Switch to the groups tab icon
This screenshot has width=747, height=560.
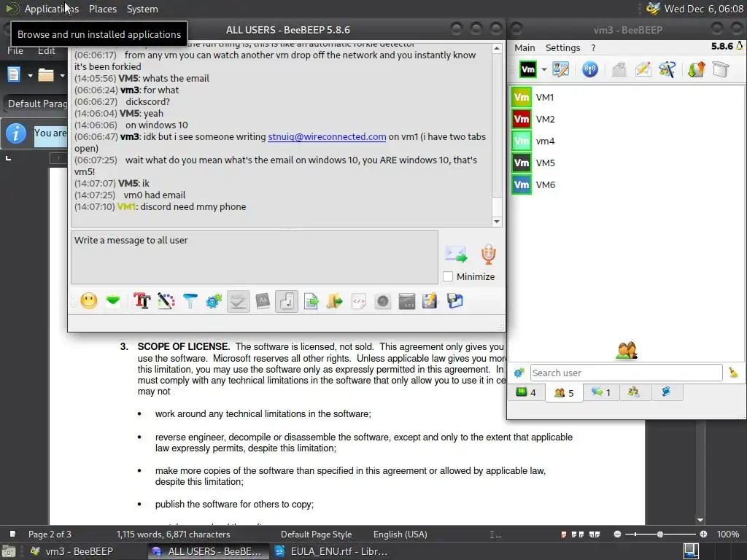click(x=634, y=392)
